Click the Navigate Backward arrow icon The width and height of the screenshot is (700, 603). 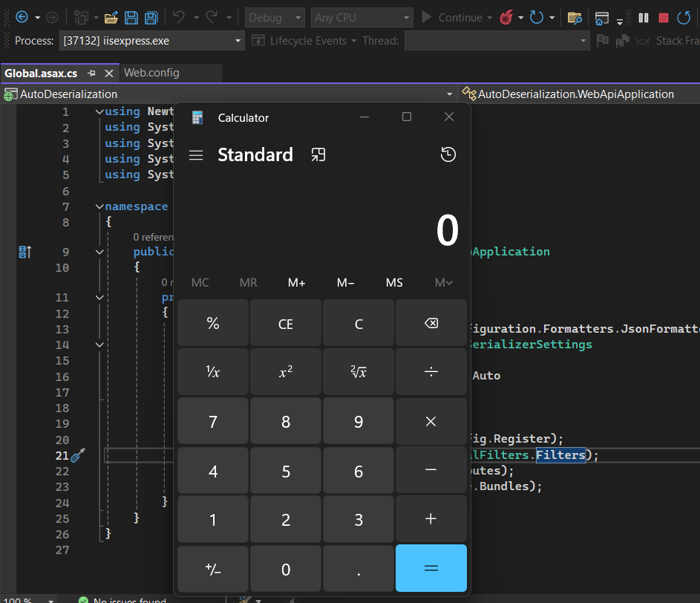point(22,17)
